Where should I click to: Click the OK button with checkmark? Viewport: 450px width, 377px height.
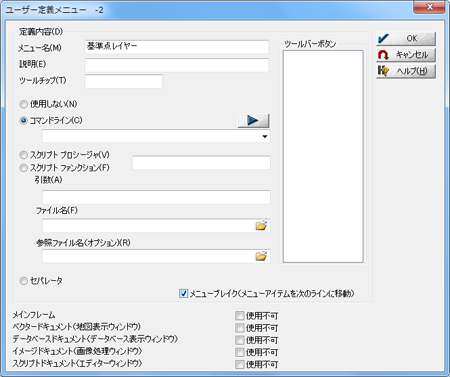click(x=406, y=39)
